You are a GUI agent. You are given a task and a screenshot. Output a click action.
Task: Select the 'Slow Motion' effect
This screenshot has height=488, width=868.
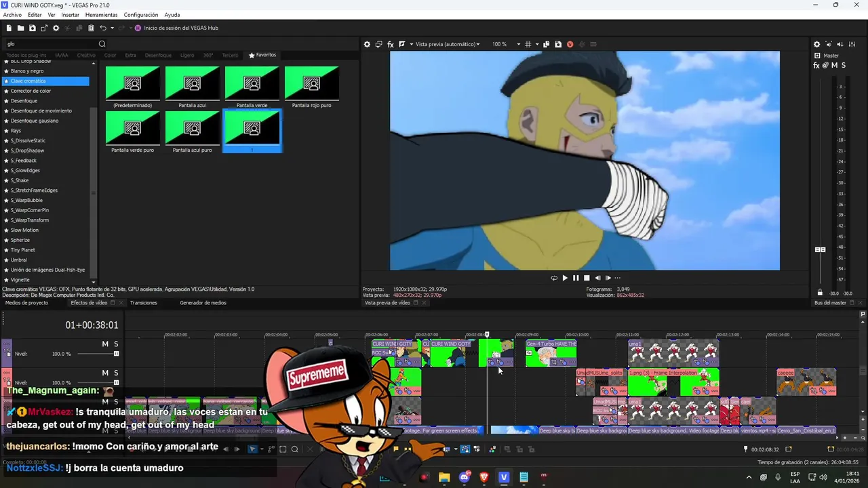click(x=24, y=230)
